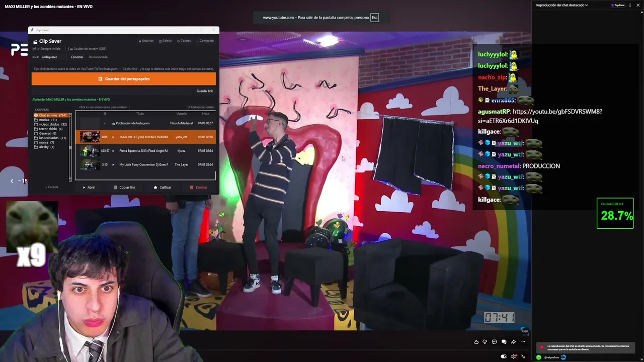The width and height of the screenshot is (644, 362).
Task: Open the Galería view in Clip Saver
Action: [166, 41]
